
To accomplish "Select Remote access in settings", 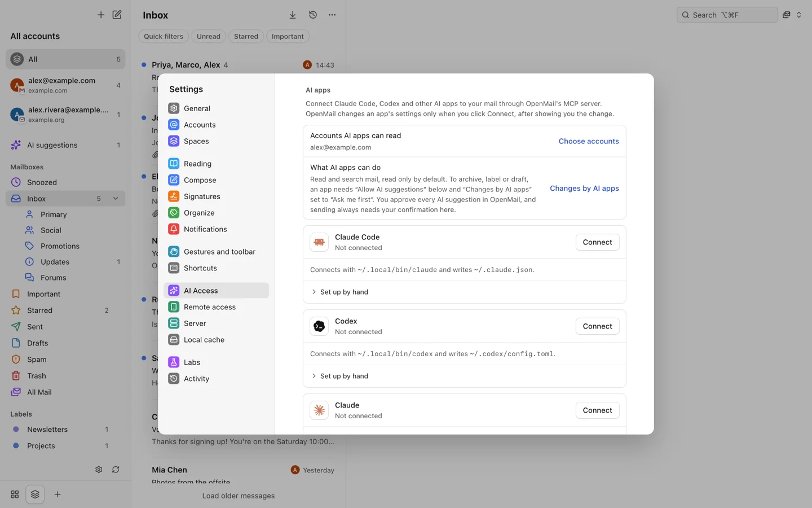I will pyautogui.click(x=216, y=307).
